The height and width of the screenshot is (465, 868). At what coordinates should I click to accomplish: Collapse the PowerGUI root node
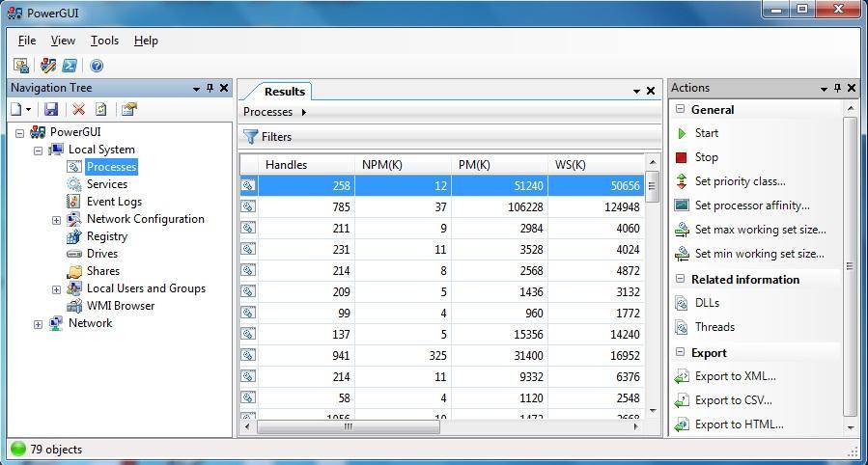pos(20,133)
